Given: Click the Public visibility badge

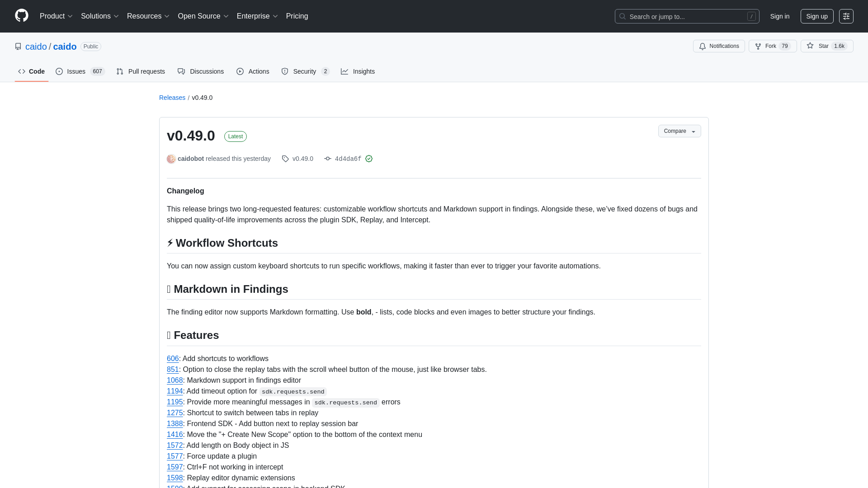Looking at the screenshot, I should pyautogui.click(x=91, y=47).
